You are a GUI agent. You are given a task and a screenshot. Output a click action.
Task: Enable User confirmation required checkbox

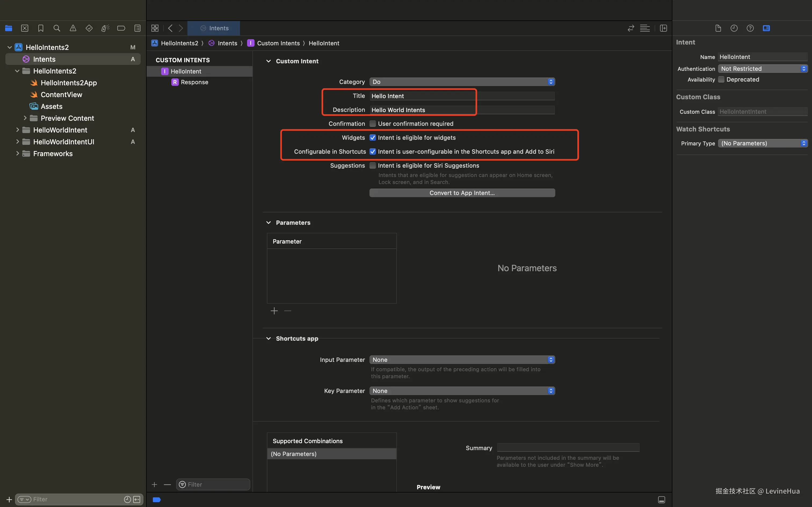click(372, 124)
